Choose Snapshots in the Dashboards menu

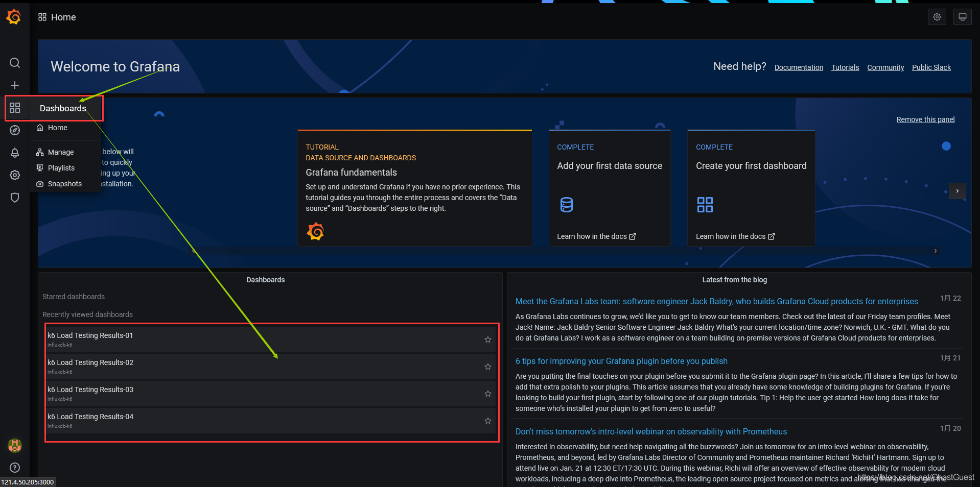tap(65, 184)
